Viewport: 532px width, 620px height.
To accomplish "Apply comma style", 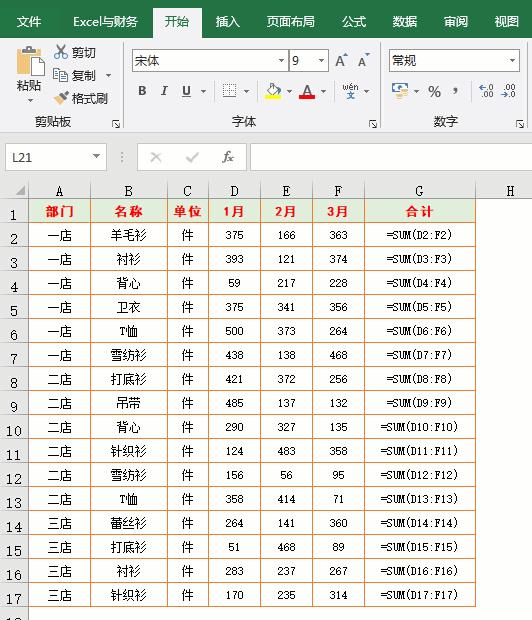I will point(455,91).
